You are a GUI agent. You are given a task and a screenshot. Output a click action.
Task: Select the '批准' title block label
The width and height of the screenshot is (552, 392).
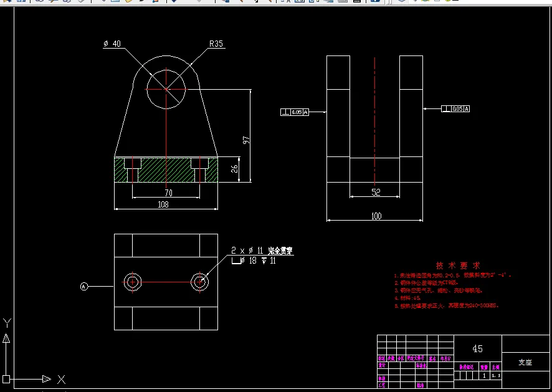tap(420, 386)
